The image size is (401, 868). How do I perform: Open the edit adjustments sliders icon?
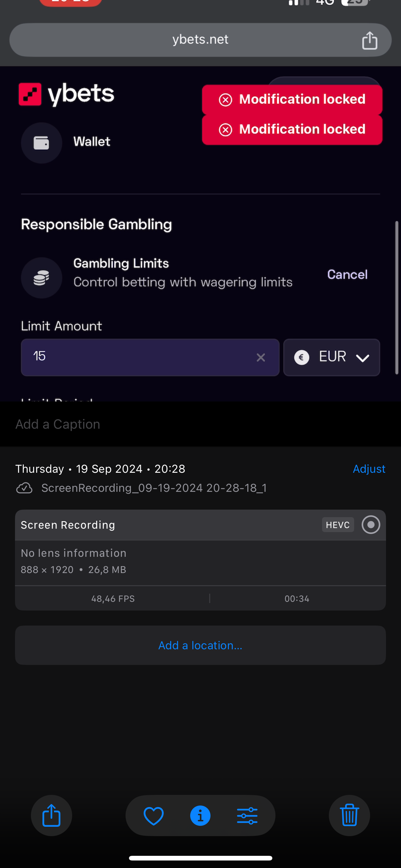(247, 816)
